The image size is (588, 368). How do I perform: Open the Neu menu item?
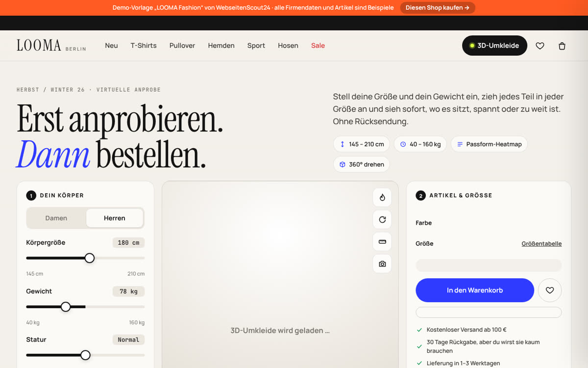pos(111,46)
